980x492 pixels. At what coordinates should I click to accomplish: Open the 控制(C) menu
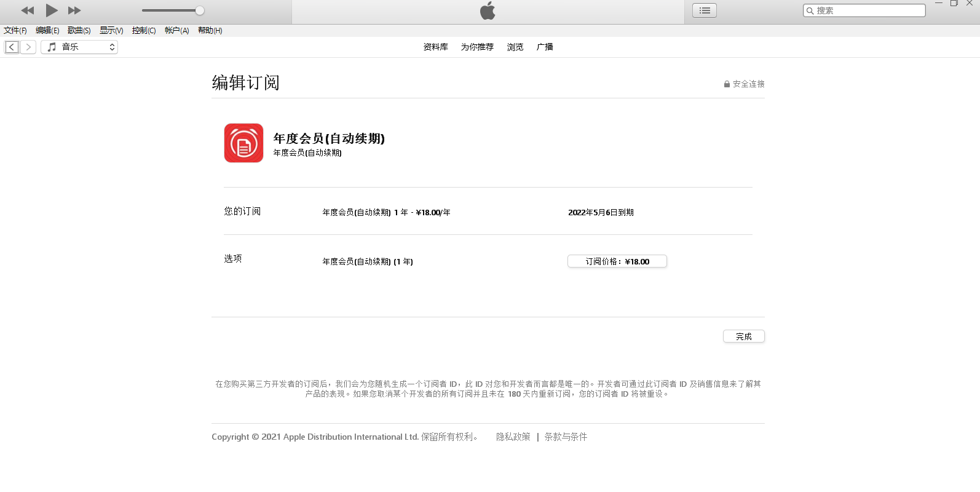144,30
